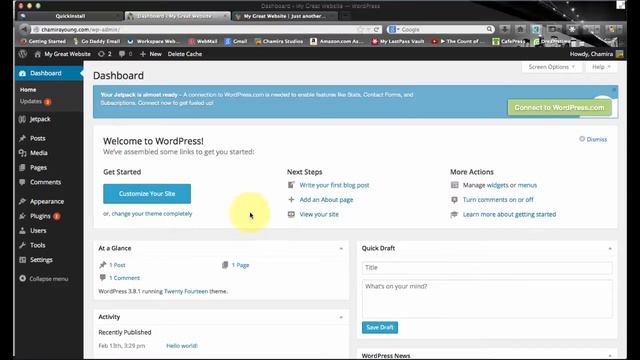Click the Tools wrench icon

pos(22,245)
